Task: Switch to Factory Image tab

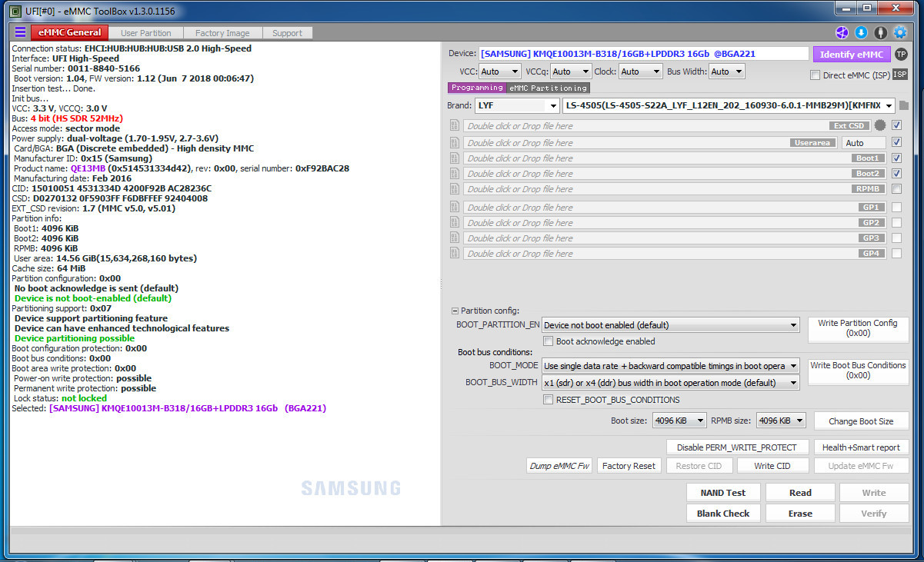Action: (x=222, y=33)
